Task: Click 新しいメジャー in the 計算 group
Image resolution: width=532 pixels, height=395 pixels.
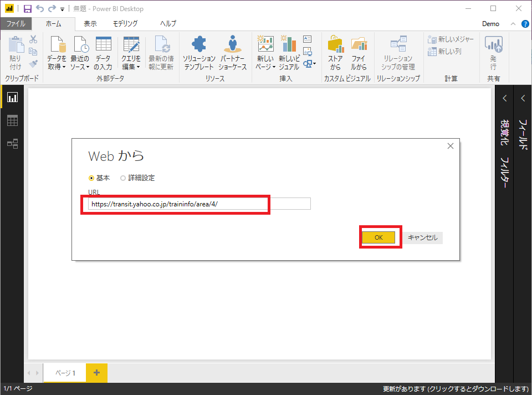Action: tap(451, 39)
